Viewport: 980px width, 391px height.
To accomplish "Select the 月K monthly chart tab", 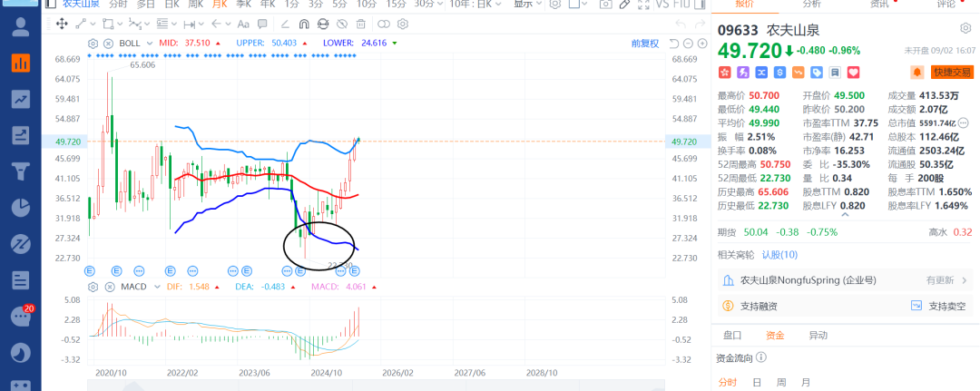I will pos(220,4).
